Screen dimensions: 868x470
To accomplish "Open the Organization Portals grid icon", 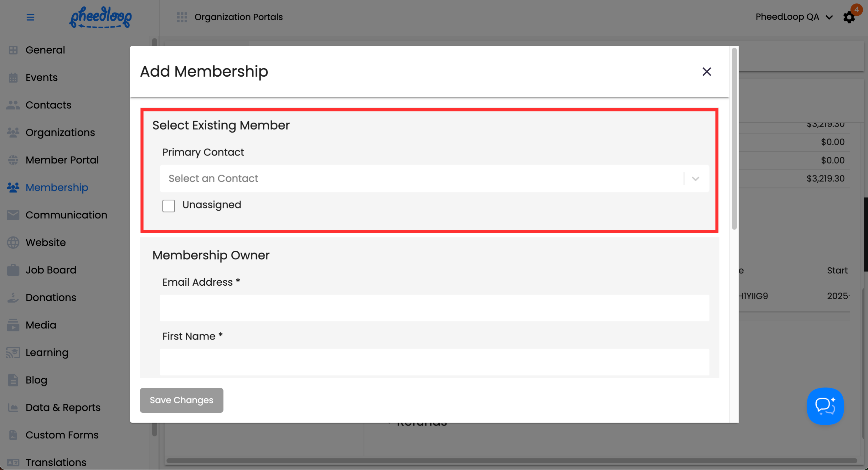I will pos(182,17).
